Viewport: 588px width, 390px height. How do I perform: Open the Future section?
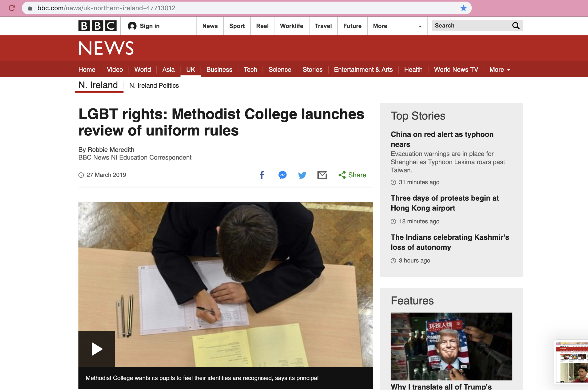tap(352, 26)
